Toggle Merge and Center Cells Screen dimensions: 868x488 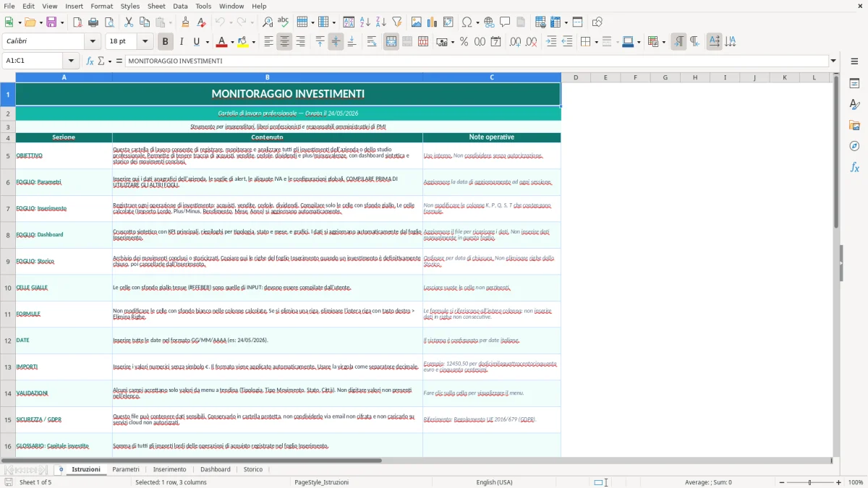391,42
